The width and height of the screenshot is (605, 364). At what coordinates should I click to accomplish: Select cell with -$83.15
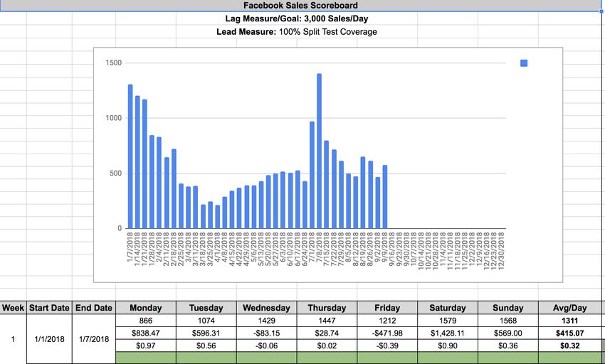click(x=267, y=333)
